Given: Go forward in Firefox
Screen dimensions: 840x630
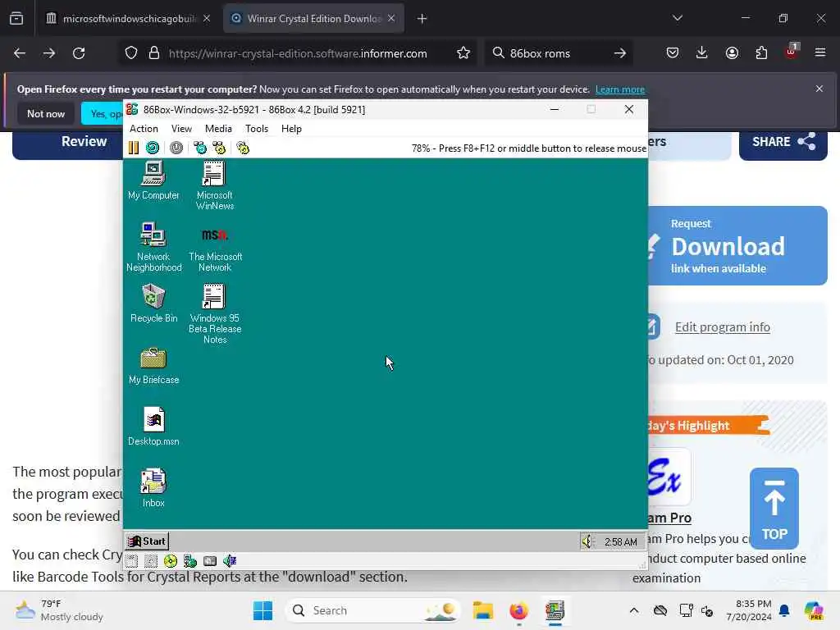Looking at the screenshot, I should point(48,53).
